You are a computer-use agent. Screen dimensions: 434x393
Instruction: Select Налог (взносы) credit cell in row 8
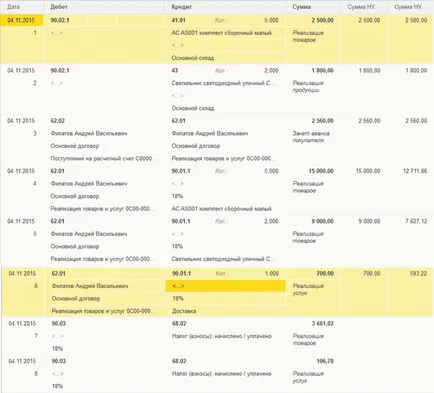(x=222, y=374)
